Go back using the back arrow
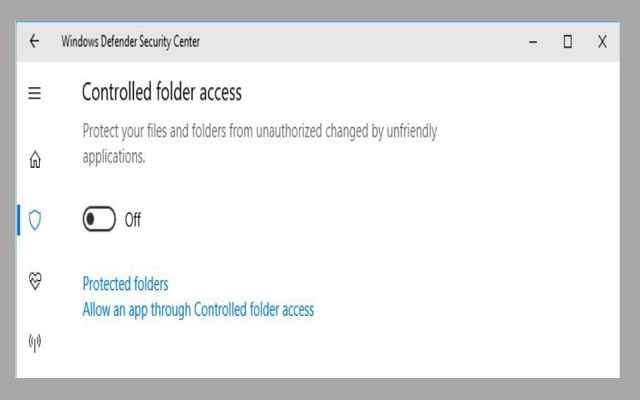Image resolution: width=640 pixels, height=400 pixels. 34,42
